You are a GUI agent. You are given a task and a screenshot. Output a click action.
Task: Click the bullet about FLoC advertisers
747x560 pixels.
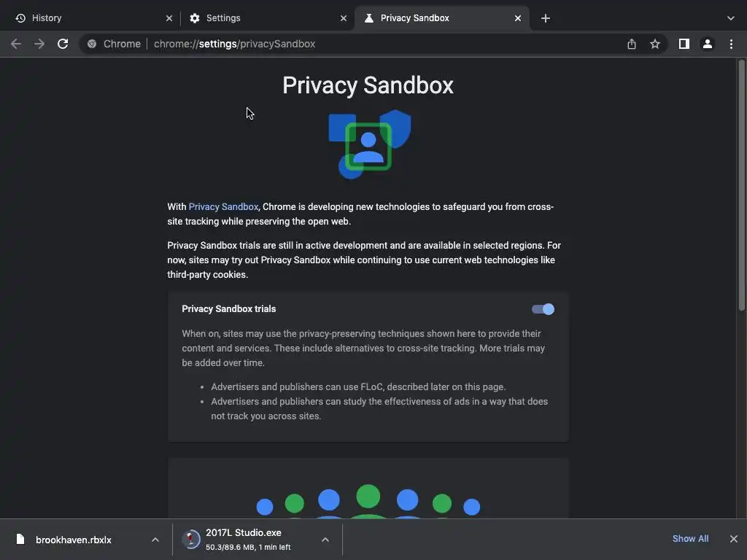tap(358, 386)
